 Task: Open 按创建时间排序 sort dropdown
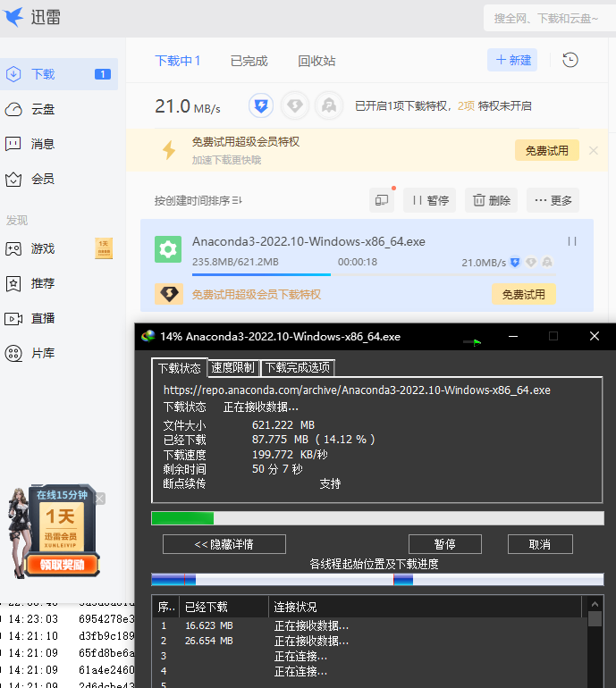coord(198,200)
